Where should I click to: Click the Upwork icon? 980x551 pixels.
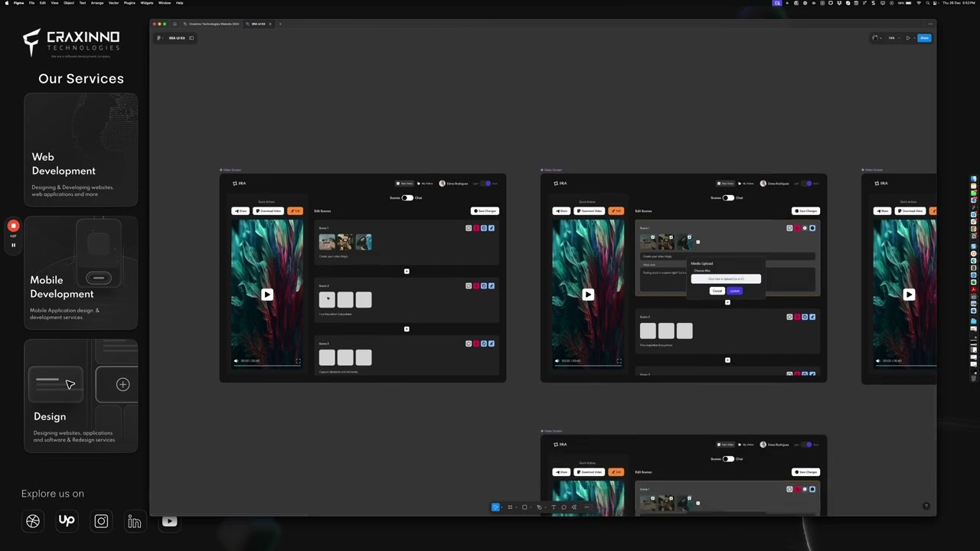(67, 521)
